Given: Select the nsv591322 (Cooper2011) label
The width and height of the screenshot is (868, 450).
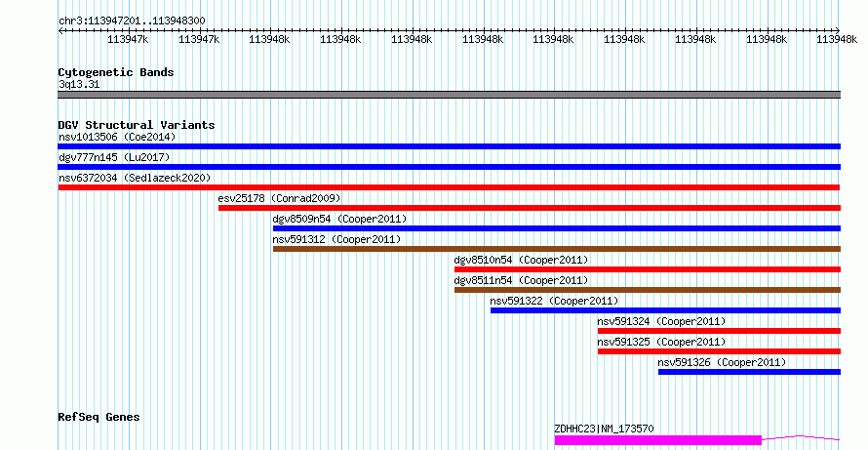Looking at the screenshot, I should pos(554,301).
